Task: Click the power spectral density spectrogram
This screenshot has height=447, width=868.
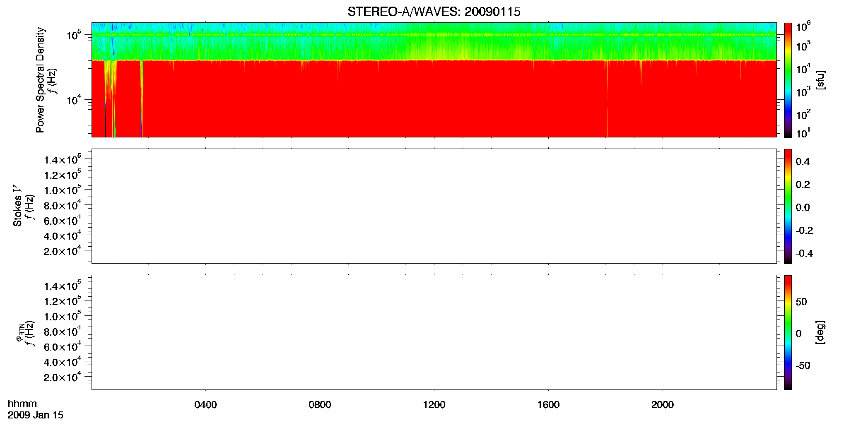Action: point(434,80)
